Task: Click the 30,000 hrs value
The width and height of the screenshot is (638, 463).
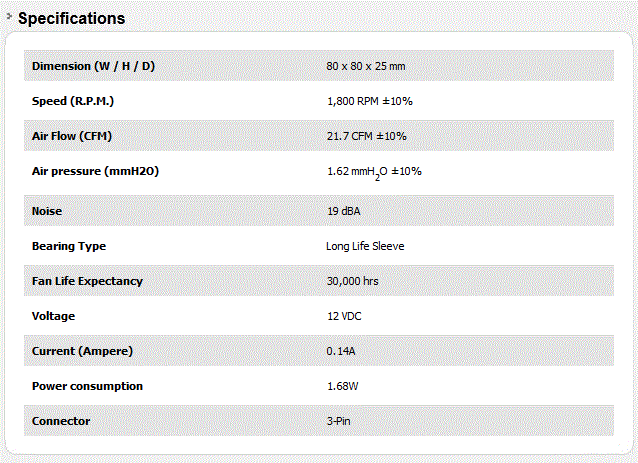Action: click(x=353, y=281)
